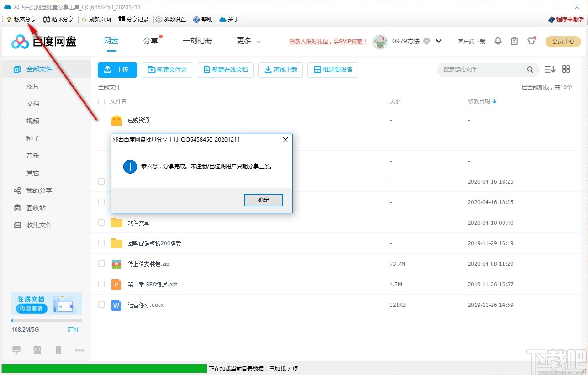Expand the 更多 dropdown menu
Screen dimensions: 588x375
tap(249, 41)
